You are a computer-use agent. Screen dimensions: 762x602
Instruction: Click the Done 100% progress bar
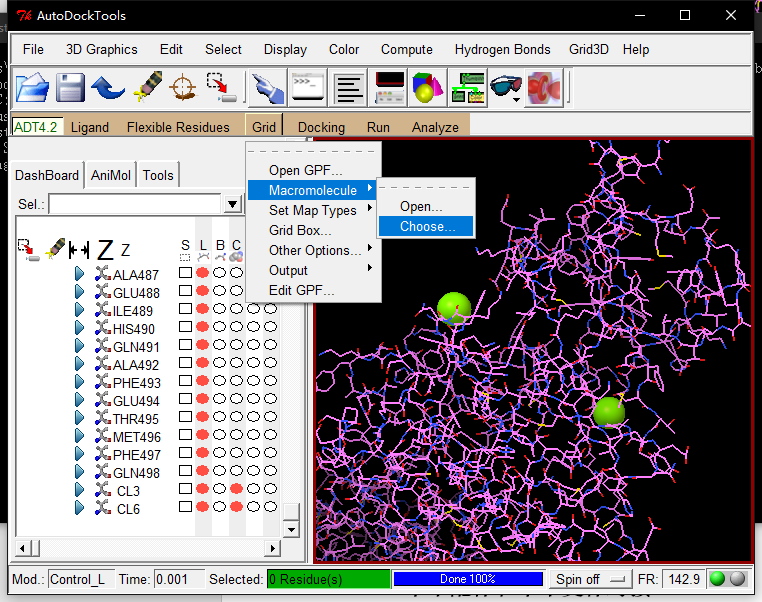(x=468, y=579)
